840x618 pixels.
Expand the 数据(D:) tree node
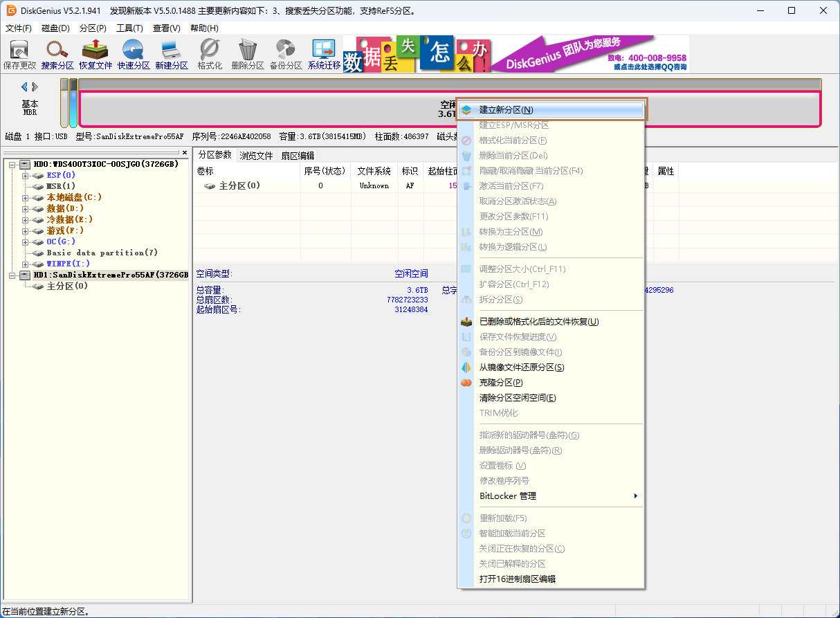pyautogui.click(x=25, y=208)
